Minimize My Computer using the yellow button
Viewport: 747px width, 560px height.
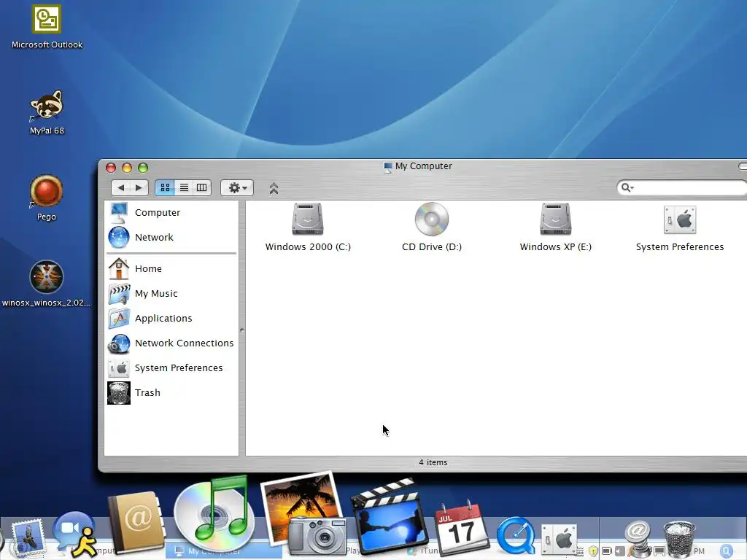127,168
